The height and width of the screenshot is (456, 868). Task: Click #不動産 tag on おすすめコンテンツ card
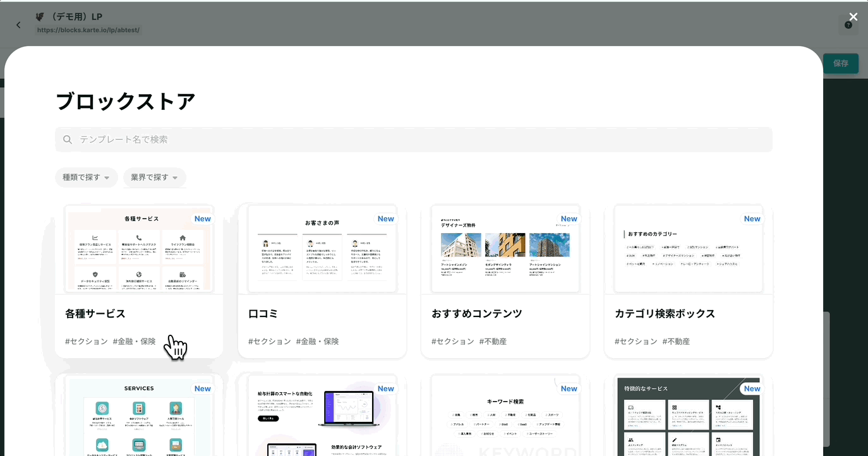493,342
